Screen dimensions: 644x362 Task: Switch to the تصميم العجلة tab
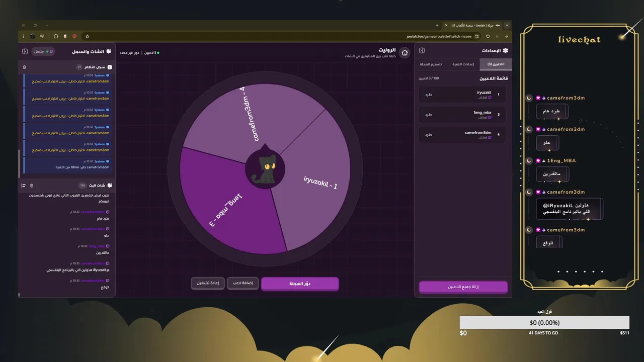(x=431, y=64)
